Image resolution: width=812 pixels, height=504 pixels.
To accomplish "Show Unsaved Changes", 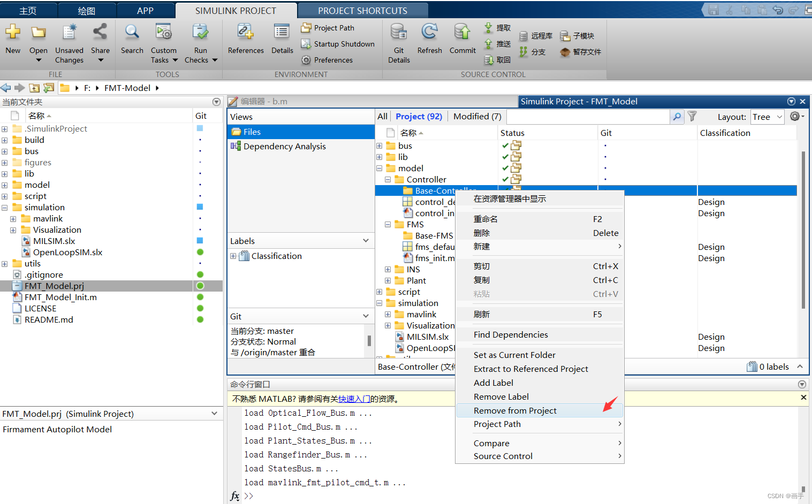I will [x=69, y=32].
